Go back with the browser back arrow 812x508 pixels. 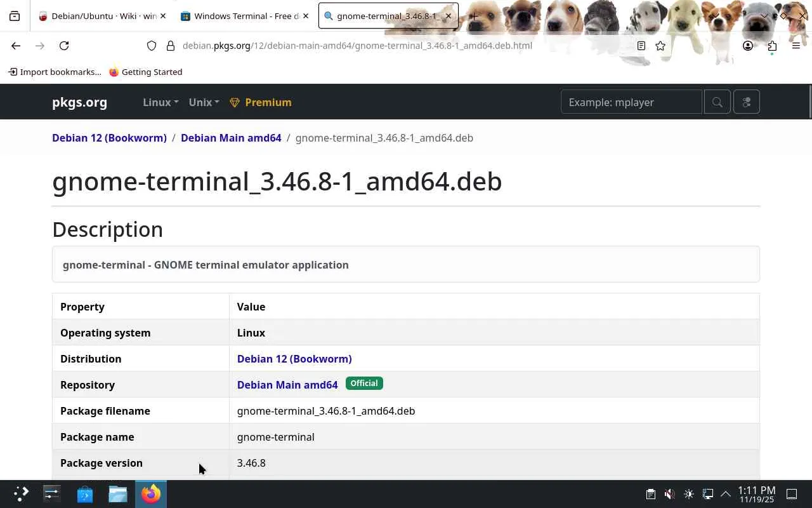coord(16,46)
